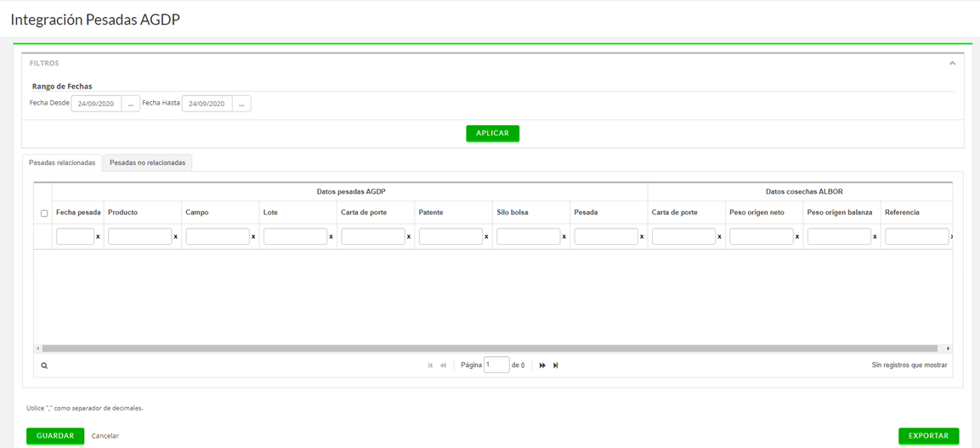Click the Lote filter input
The height and width of the screenshot is (448, 980).
pos(295,237)
